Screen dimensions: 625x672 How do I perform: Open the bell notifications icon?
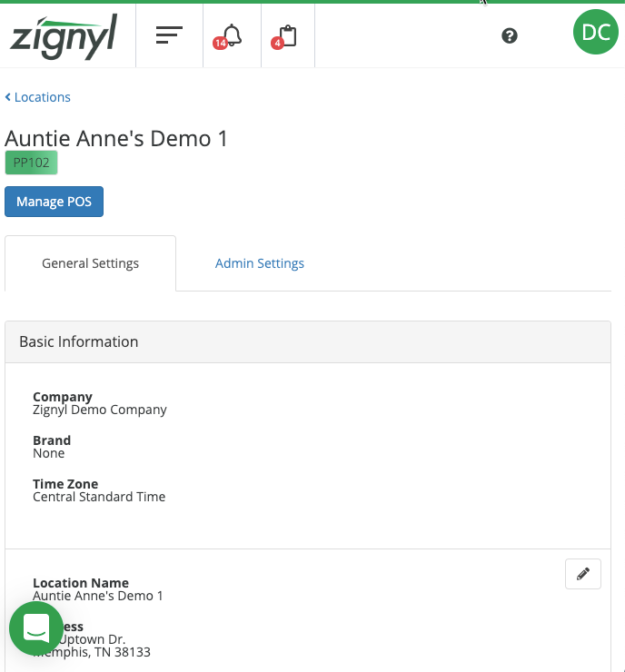(x=232, y=36)
